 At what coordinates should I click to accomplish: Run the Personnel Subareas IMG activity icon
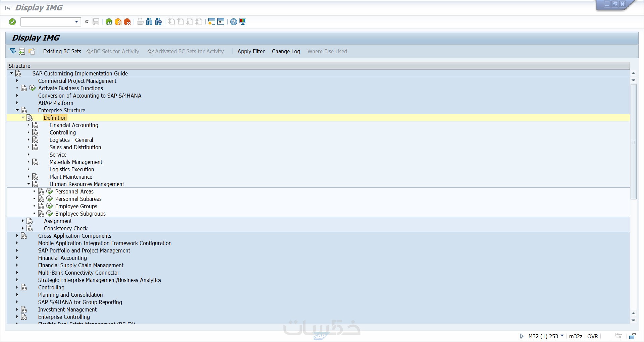click(x=50, y=199)
